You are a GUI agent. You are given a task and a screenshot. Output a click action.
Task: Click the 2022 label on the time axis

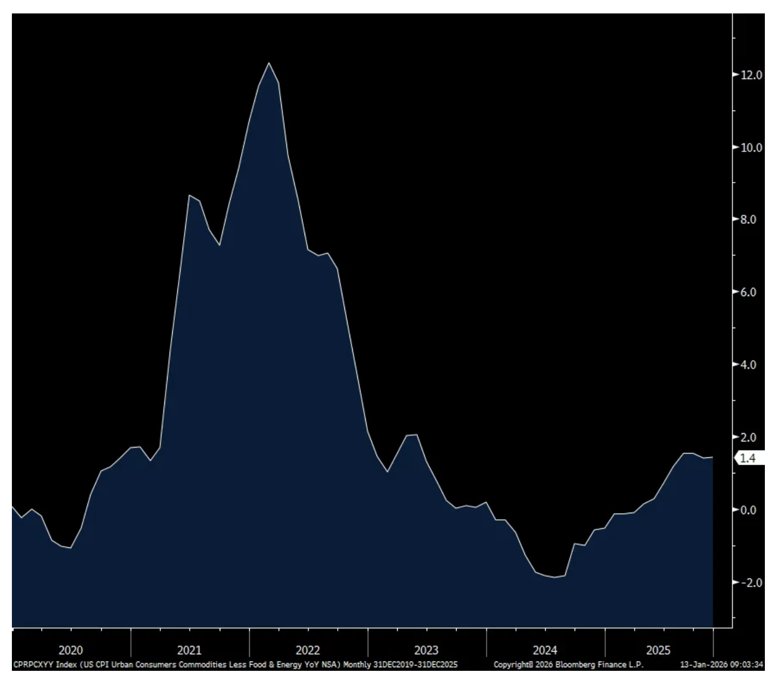(x=308, y=650)
